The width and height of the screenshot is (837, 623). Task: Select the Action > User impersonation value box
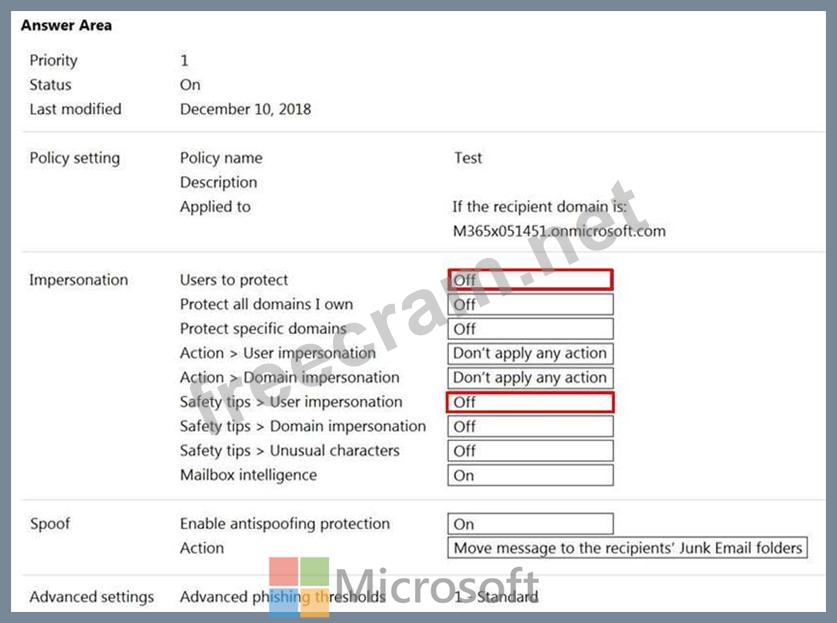point(530,353)
